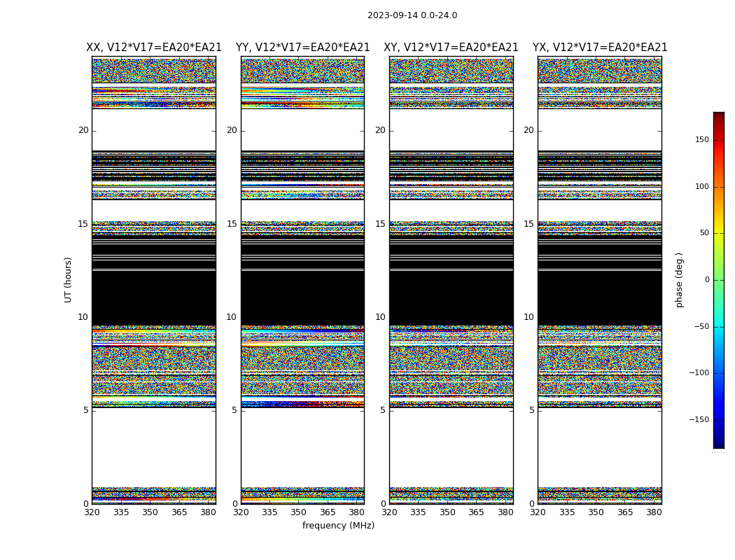This screenshot has width=735, height=560.
Task: Click the 15 hour tick beside YX panel
Action: pyautogui.click(x=529, y=224)
